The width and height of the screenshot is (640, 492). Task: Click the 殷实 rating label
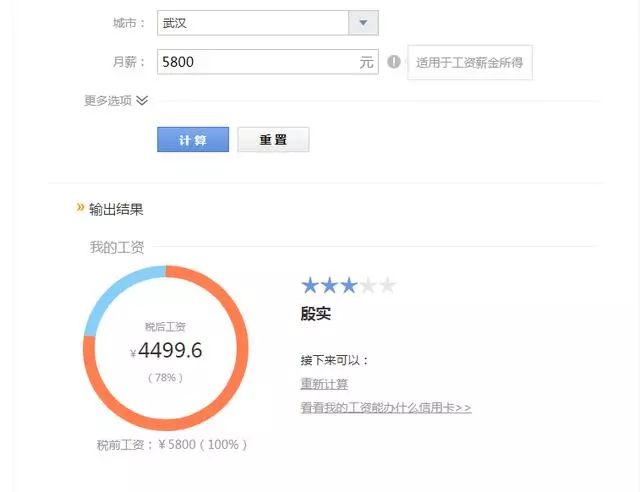pyautogui.click(x=316, y=314)
